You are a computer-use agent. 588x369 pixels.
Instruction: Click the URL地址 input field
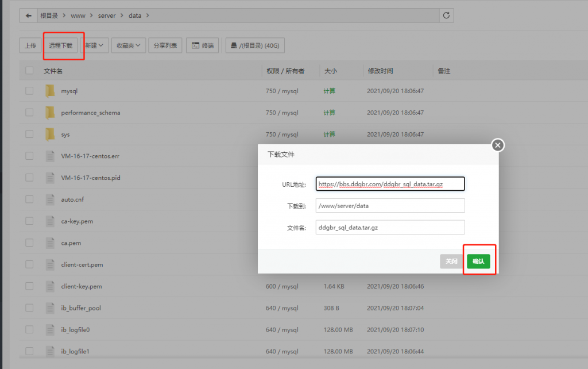click(390, 184)
